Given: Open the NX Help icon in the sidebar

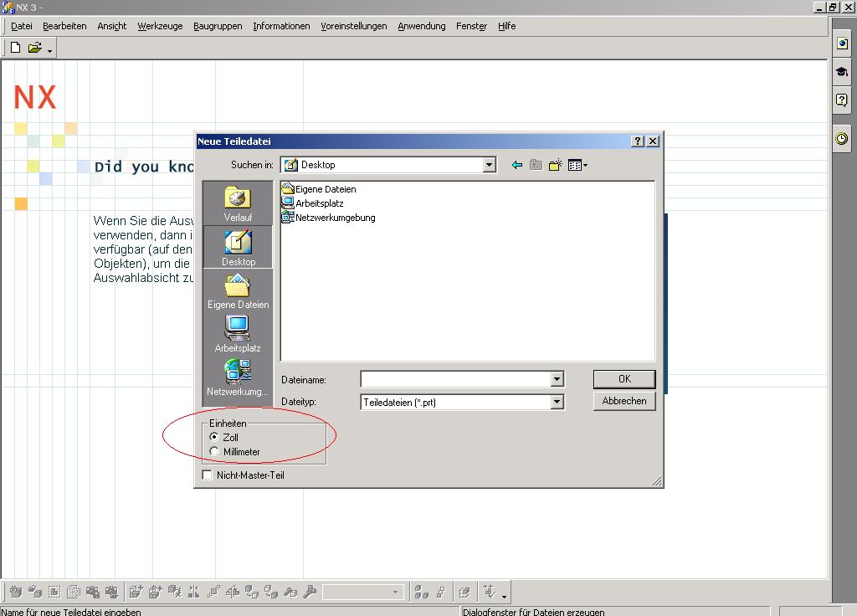Looking at the screenshot, I should [840, 100].
